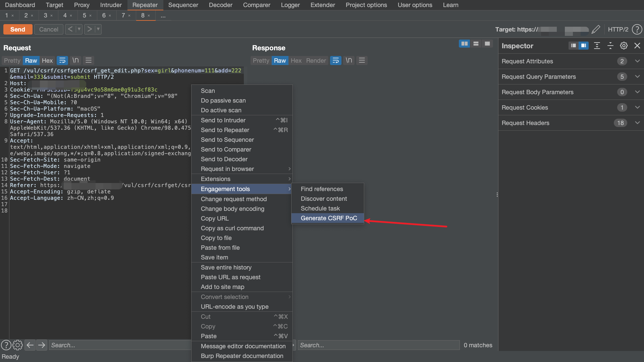This screenshot has height=362, width=644.
Task: Go forward to next request in history
Action: click(89, 29)
